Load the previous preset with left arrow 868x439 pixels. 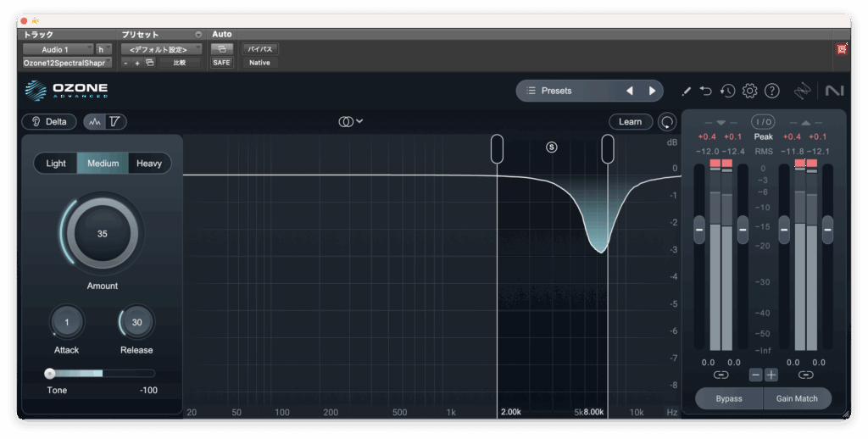(x=629, y=91)
